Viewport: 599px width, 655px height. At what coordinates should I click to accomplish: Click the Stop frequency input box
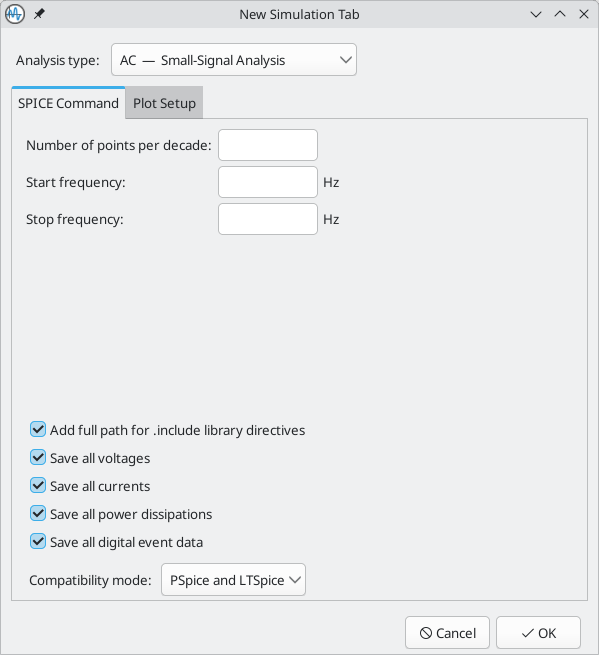tap(268, 219)
